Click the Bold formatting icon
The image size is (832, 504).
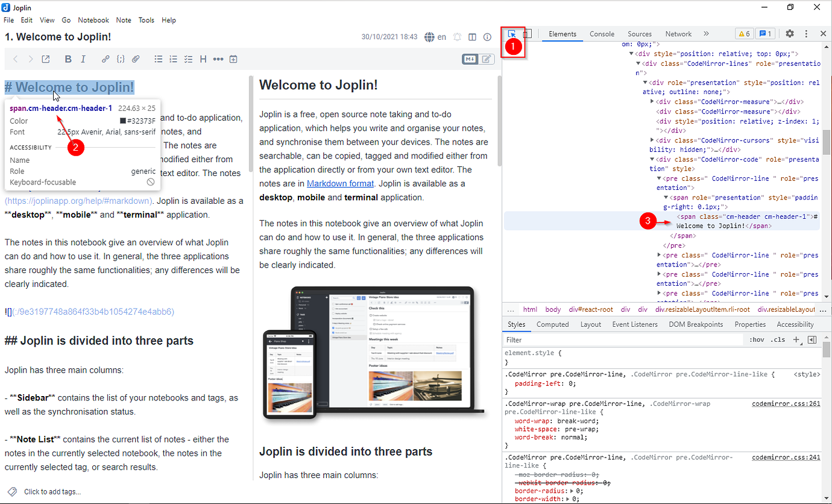(x=68, y=59)
